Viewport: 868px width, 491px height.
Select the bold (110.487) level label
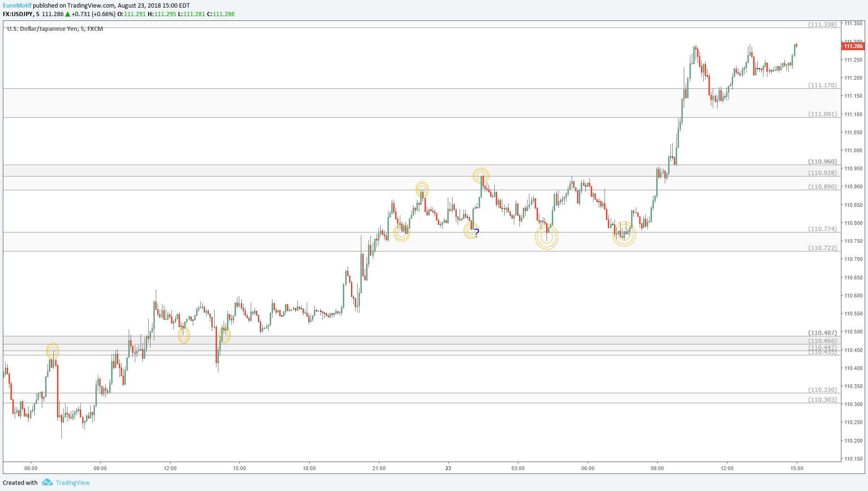tap(823, 333)
